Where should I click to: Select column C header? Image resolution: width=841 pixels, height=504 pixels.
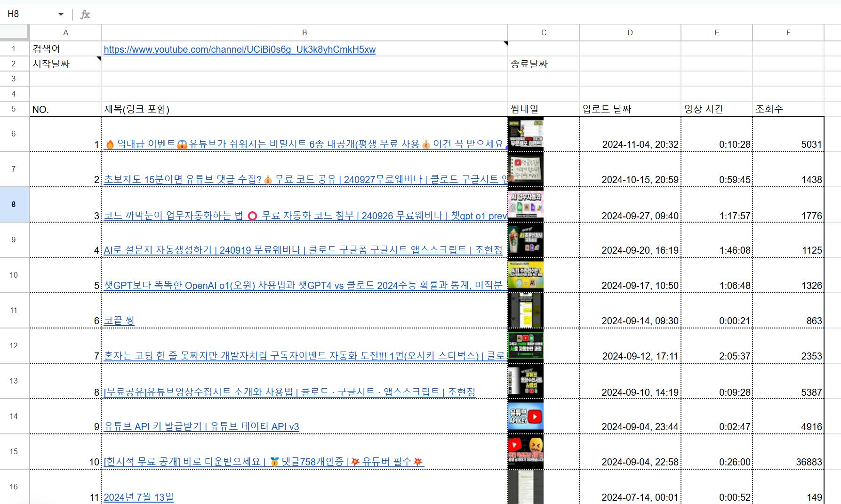click(544, 32)
